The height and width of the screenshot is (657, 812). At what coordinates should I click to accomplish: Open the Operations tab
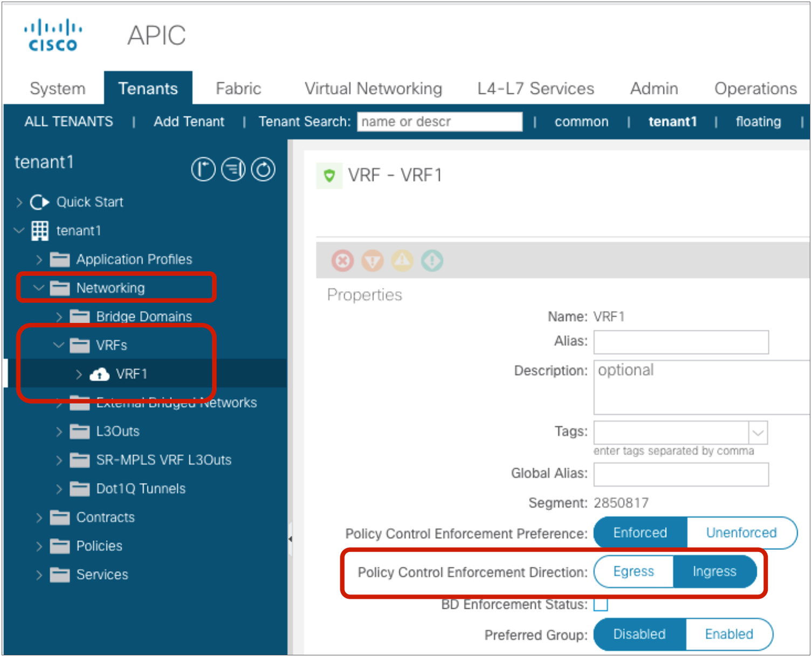tap(755, 88)
